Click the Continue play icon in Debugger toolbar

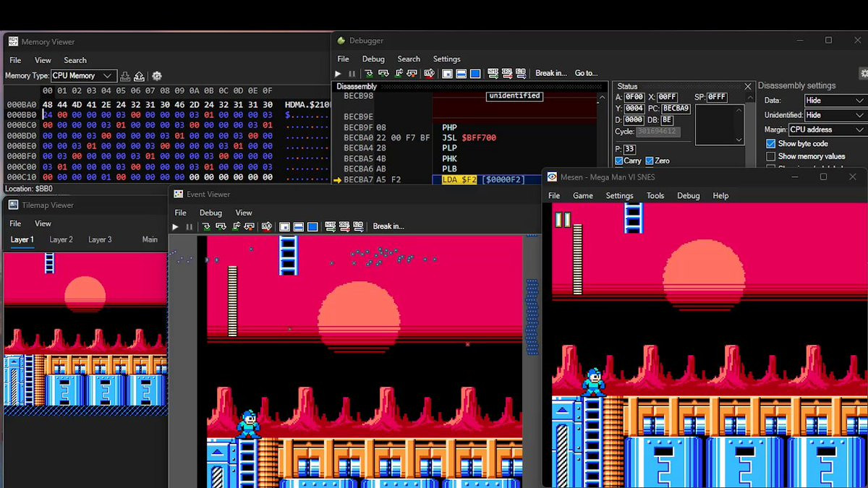[338, 74]
